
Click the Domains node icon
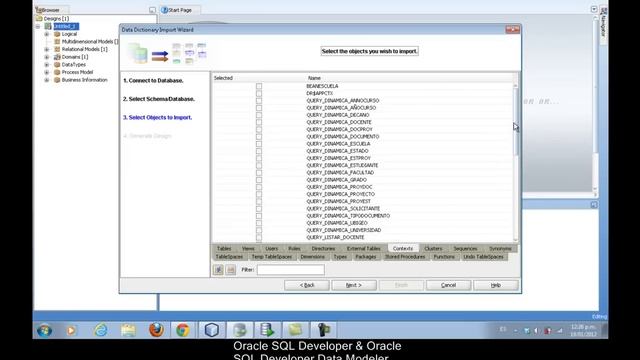tap(57, 57)
